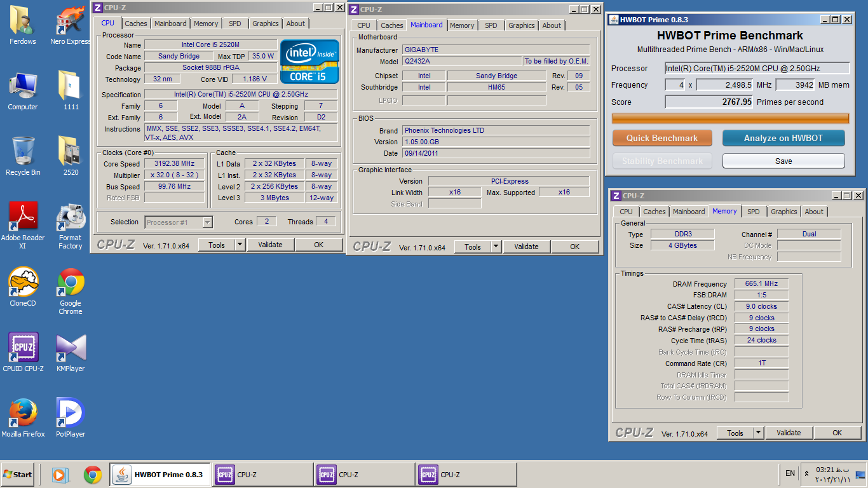
Task: Open the 1111 folder on desktop
Action: point(71,90)
